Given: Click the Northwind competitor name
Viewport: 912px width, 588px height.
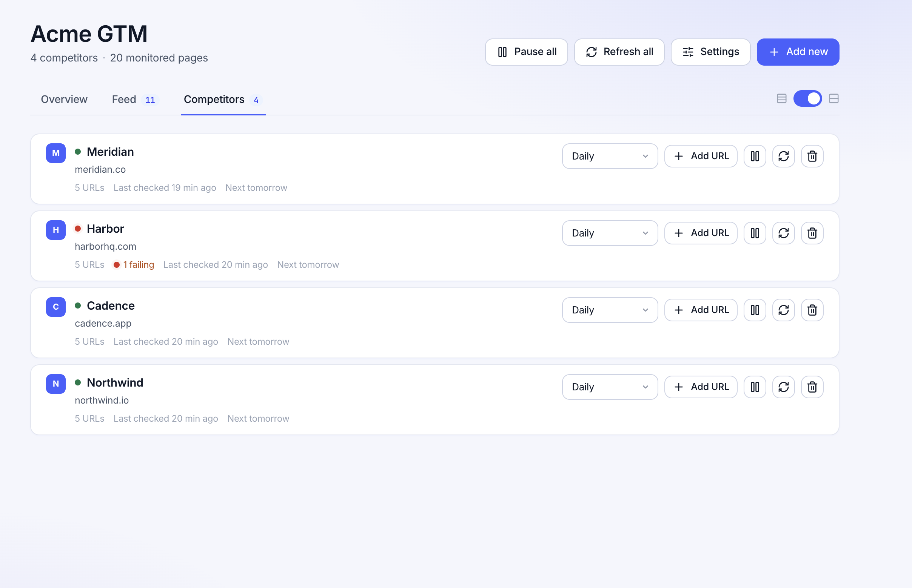Looking at the screenshot, I should 115,382.
